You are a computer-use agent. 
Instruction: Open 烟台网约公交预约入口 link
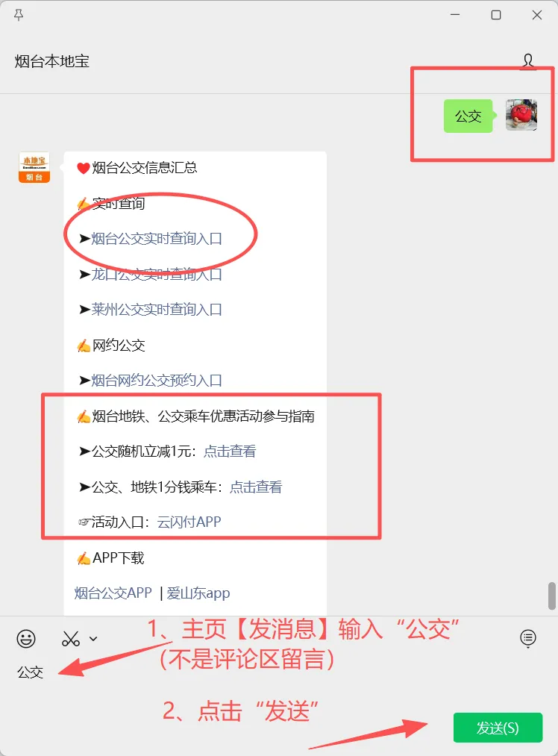157,380
